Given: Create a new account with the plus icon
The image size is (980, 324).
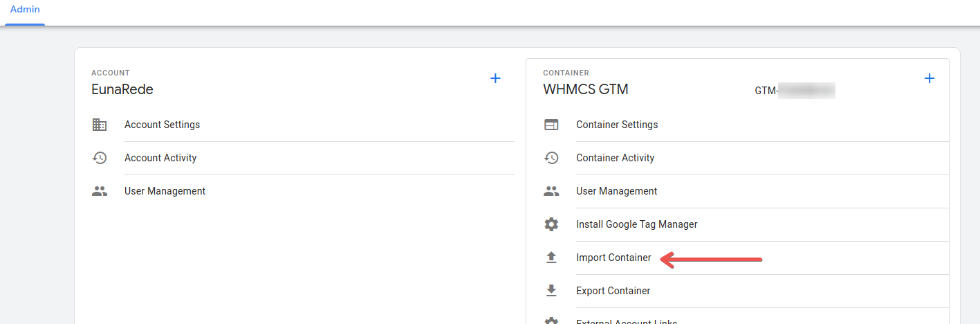Looking at the screenshot, I should 495,78.
